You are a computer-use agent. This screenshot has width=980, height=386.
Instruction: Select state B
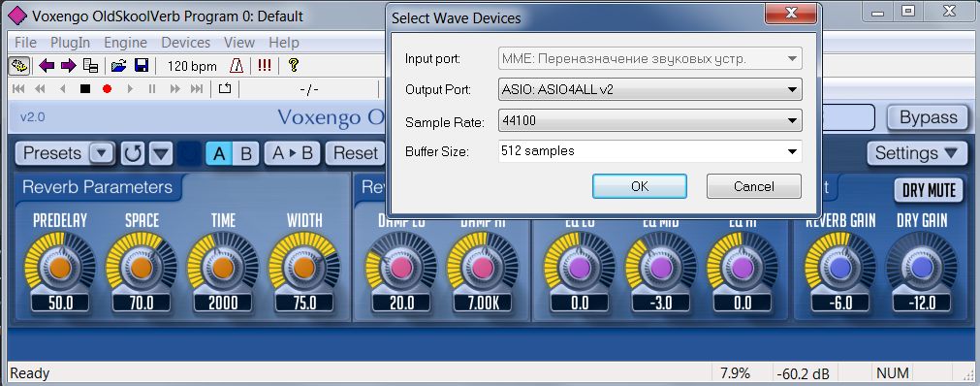(245, 153)
